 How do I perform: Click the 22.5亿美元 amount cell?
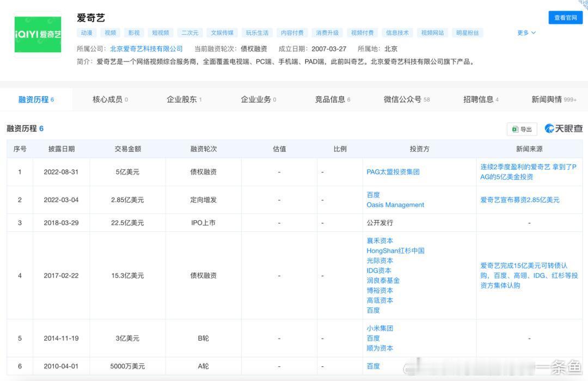click(x=127, y=223)
